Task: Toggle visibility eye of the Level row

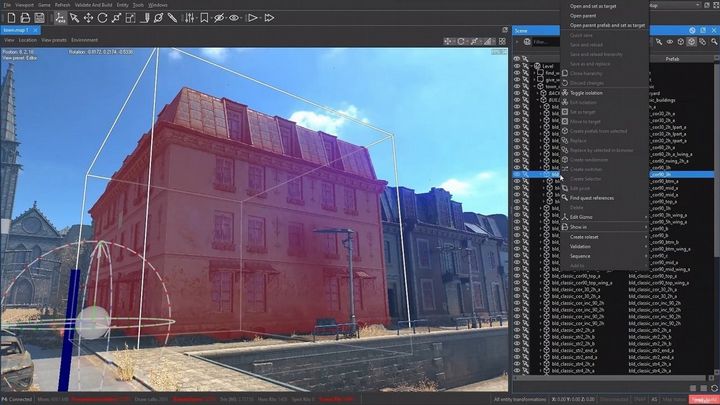Action: point(518,66)
